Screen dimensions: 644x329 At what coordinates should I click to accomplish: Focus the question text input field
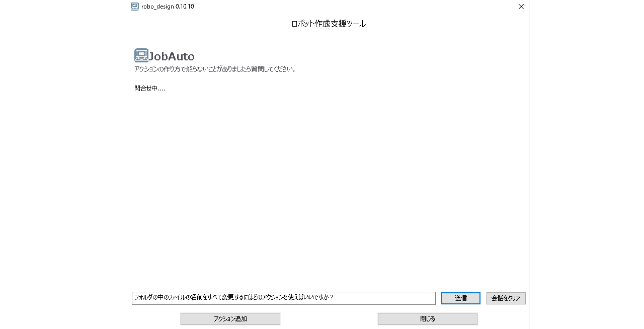284,298
